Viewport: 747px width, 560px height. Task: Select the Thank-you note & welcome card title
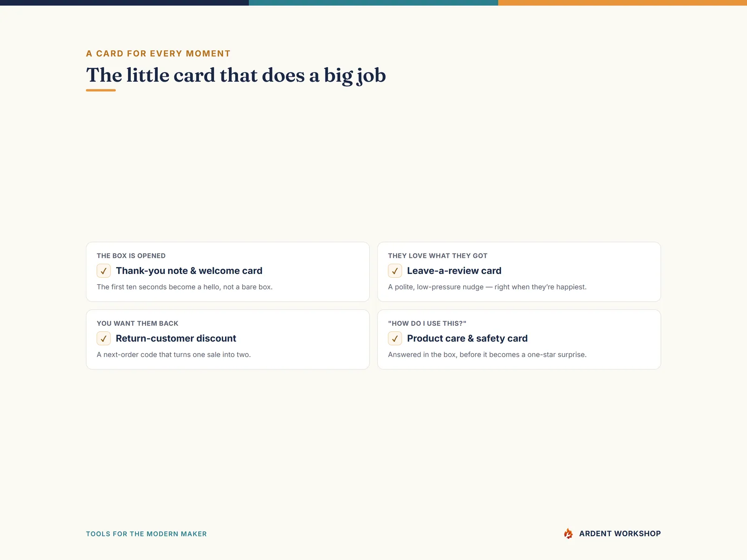(189, 271)
